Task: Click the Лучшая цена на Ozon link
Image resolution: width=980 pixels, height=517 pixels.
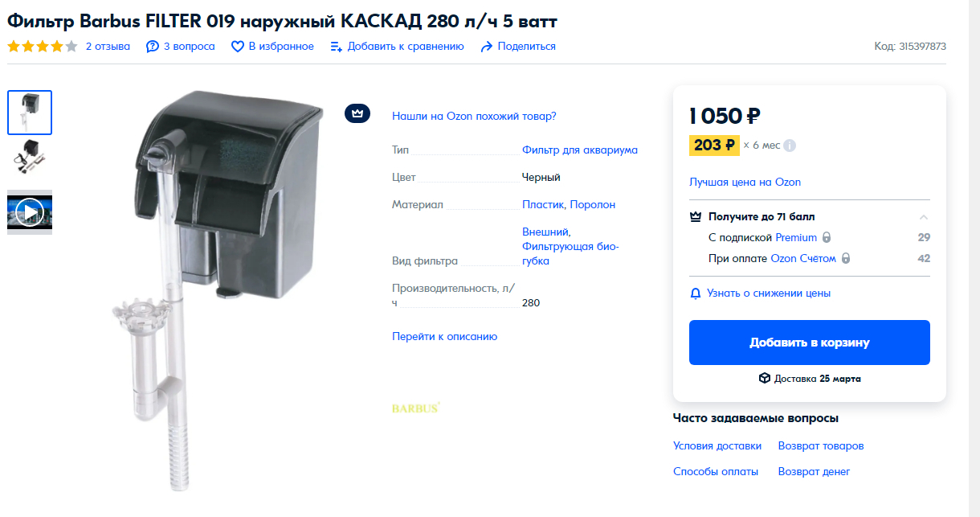Action: [745, 183]
